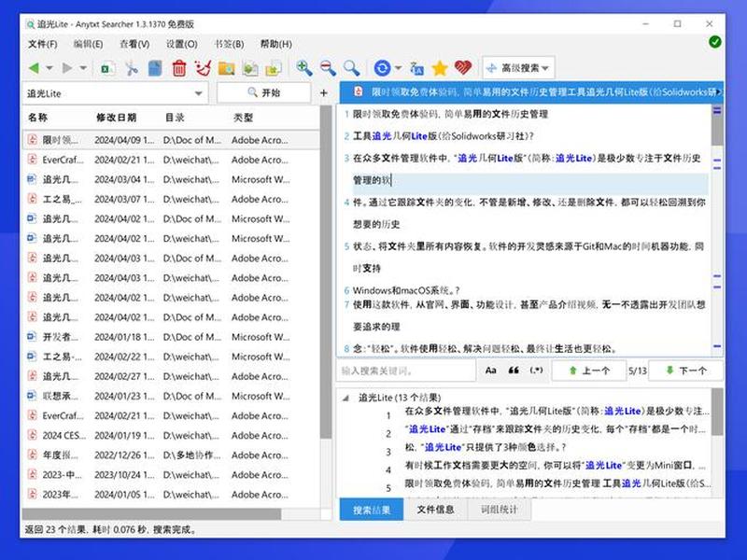This screenshot has height=560, width=747.
Task: Open the 设置(O) menu
Action: click(x=181, y=44)
